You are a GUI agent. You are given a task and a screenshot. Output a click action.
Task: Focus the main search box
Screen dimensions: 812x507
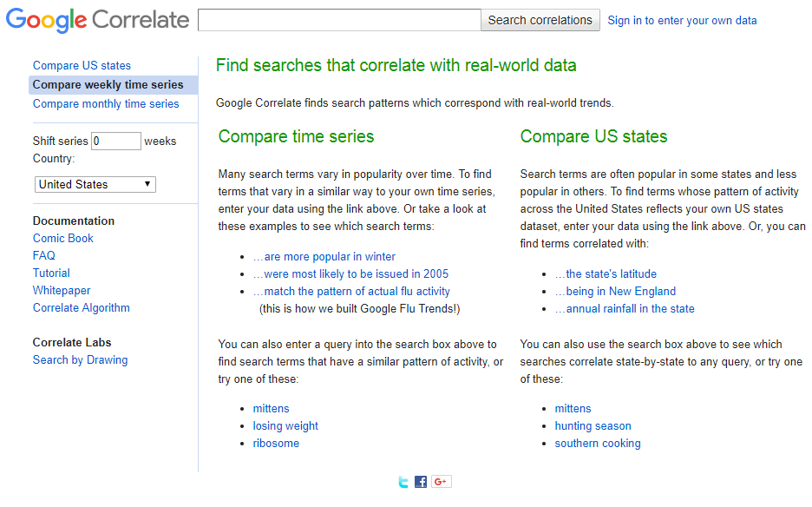339,20
